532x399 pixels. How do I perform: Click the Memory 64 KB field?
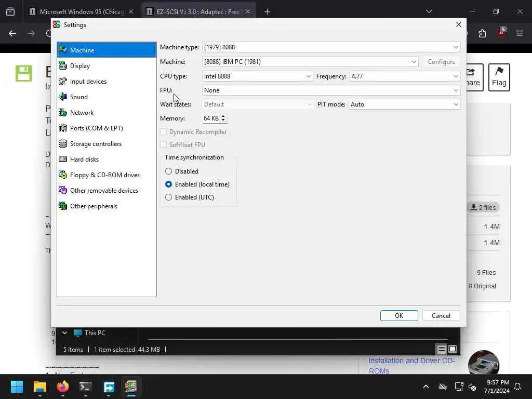tap(211, 118)
